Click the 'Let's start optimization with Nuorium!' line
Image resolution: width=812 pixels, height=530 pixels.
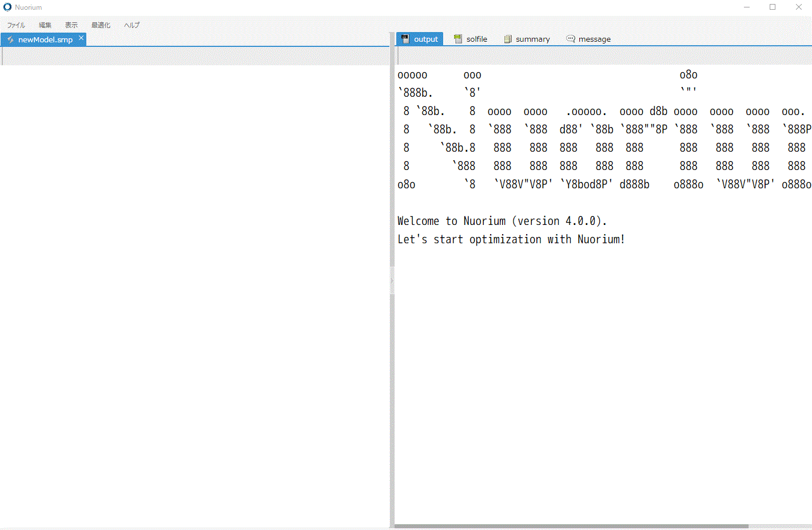[x=511, y=239]
